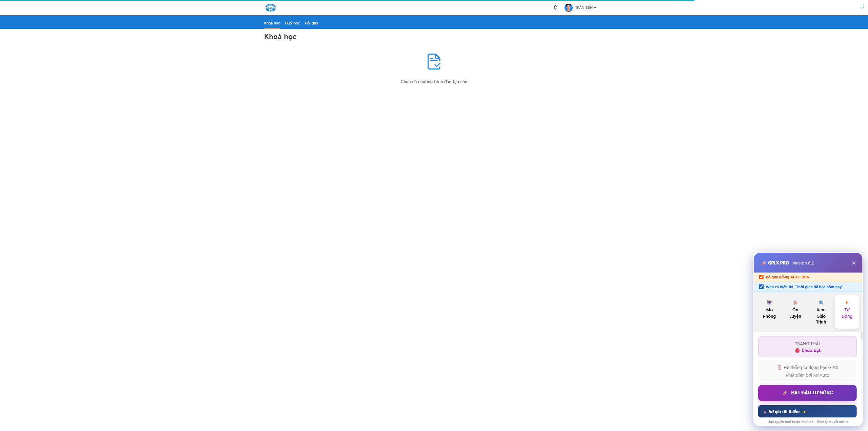The height and width of the screenshot is (431, 868).
Task: Select the Khoá học nav tab
Action: pos(272,23)
